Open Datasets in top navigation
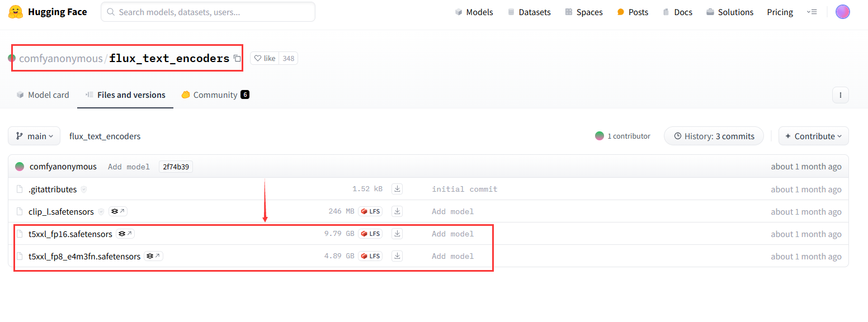Image resolution: width=868 pixels, height=322 pixels. click(529, 12)
